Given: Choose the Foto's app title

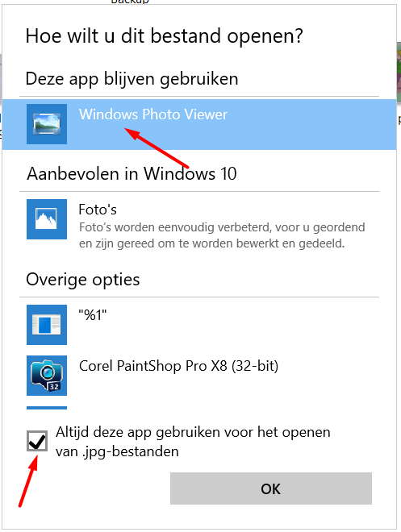Looking at the screenshot, I should [98, 210].
